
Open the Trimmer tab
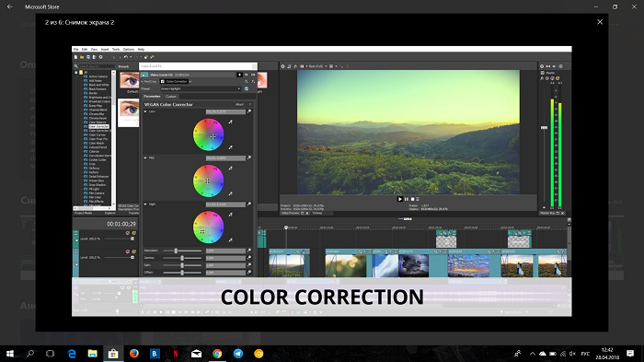click(x=317, y=213)
